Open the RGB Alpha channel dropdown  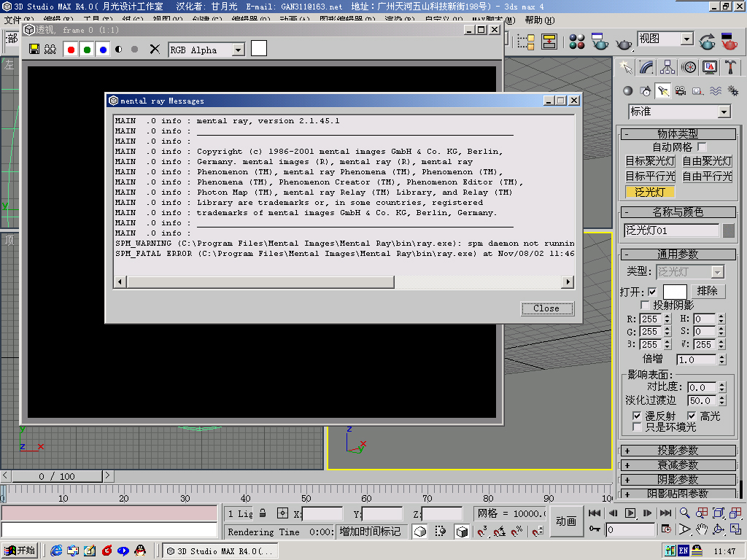[239, 50]
